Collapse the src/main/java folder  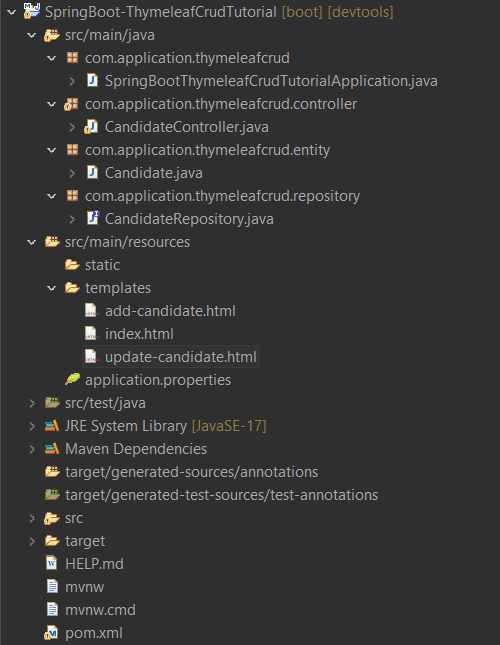pos(32,35)
